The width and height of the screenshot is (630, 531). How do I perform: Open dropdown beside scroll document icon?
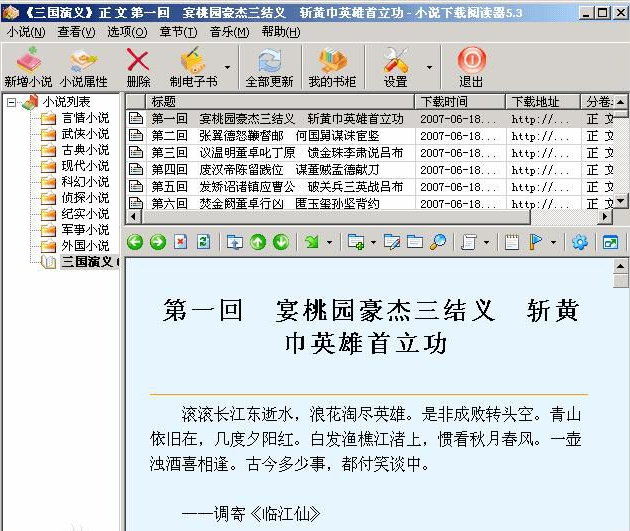click(x=487, y=242)
